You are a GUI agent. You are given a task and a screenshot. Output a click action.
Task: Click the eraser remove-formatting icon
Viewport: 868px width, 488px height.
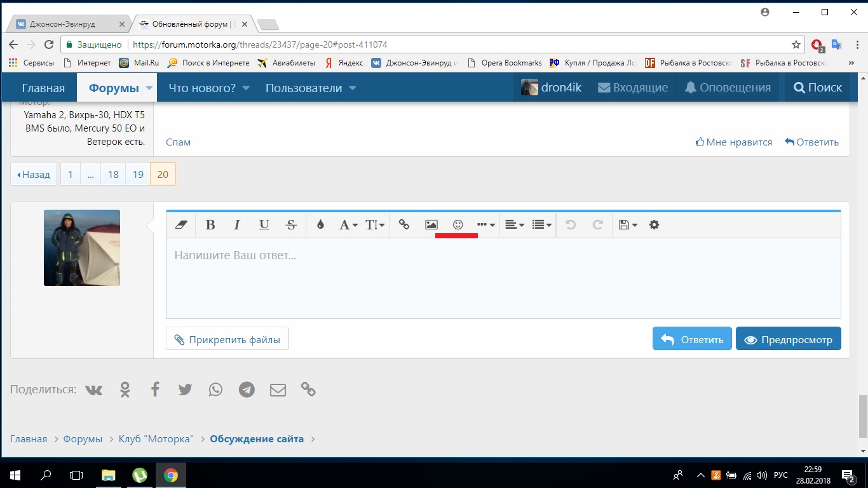[x=181, y=225]
